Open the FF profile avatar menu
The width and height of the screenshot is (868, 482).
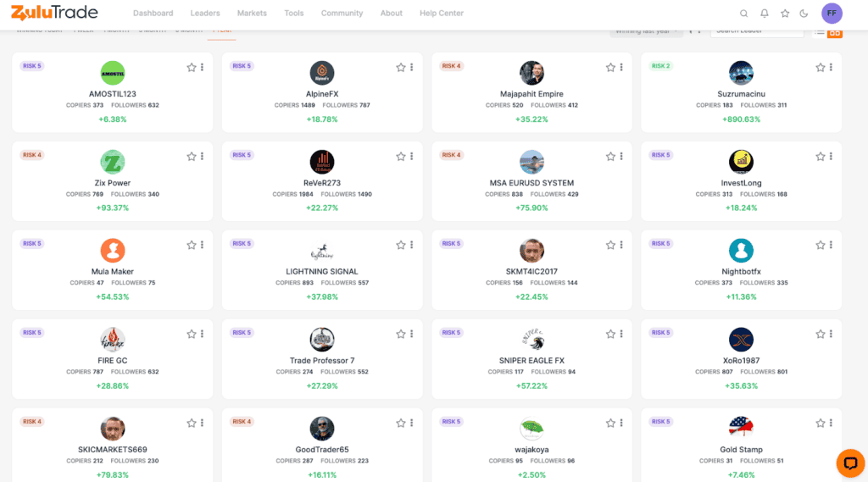(832, 14)
